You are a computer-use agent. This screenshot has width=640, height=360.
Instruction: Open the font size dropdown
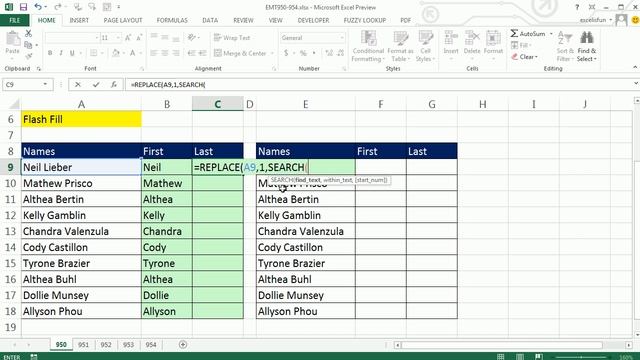pyautogui.click(x=118, y=38)
